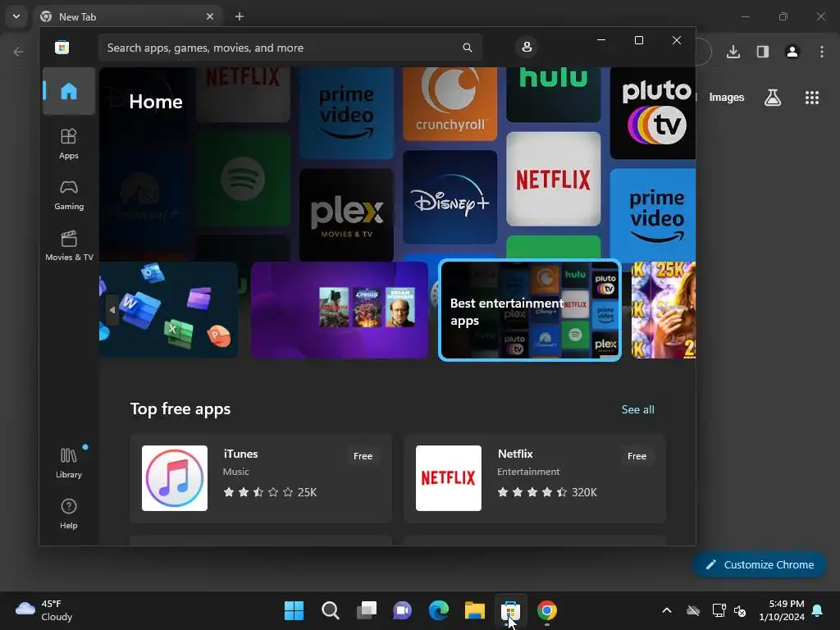
Task: Open Best entertainment apps card
Action: 530,309
